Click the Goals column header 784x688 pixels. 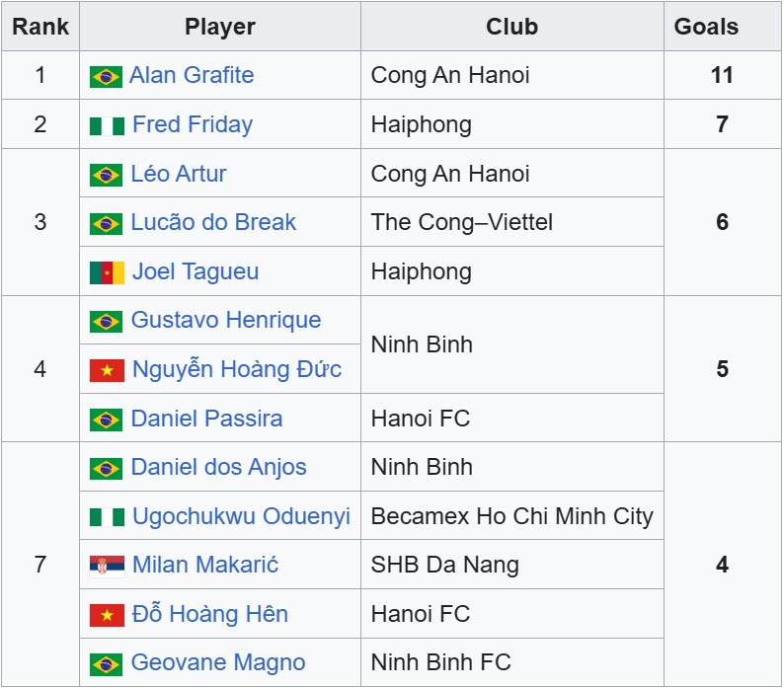coord(706,27)
